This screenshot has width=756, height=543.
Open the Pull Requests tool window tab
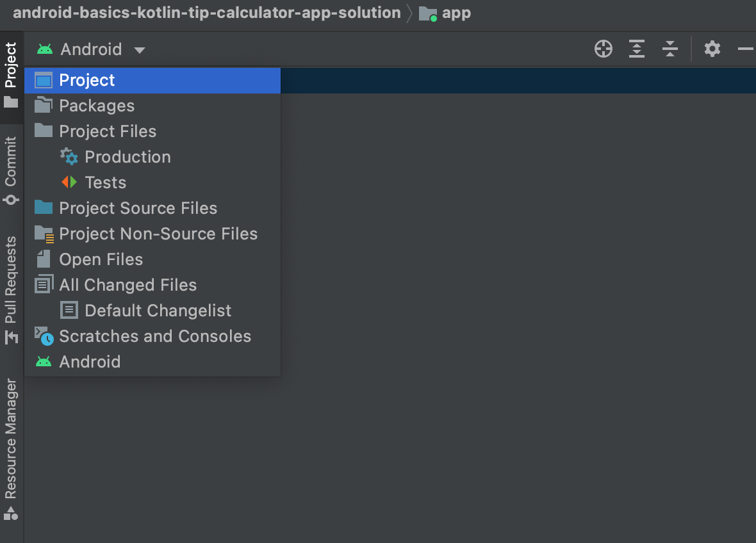tap(11, 290)
